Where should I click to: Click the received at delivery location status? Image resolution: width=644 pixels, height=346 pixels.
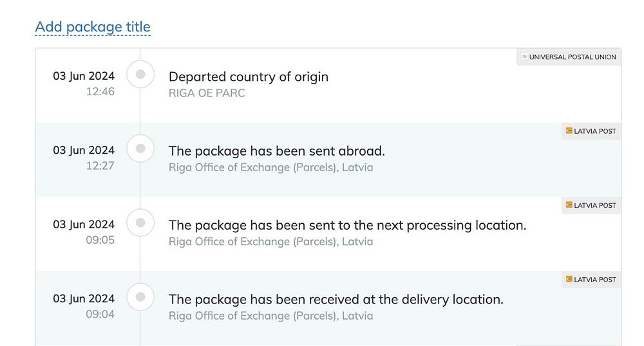click(x=336, y=299)
